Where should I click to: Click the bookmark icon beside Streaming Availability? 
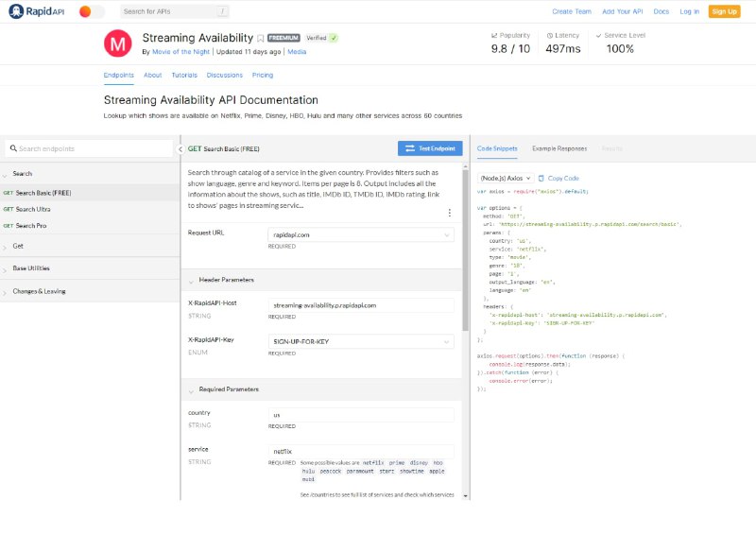(x=261, y=38)
